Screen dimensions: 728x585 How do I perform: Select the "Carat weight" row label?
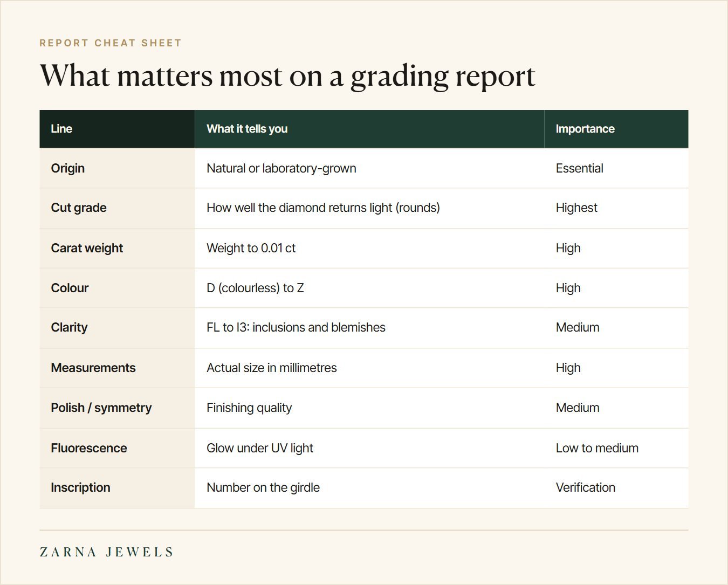(87, 248)
